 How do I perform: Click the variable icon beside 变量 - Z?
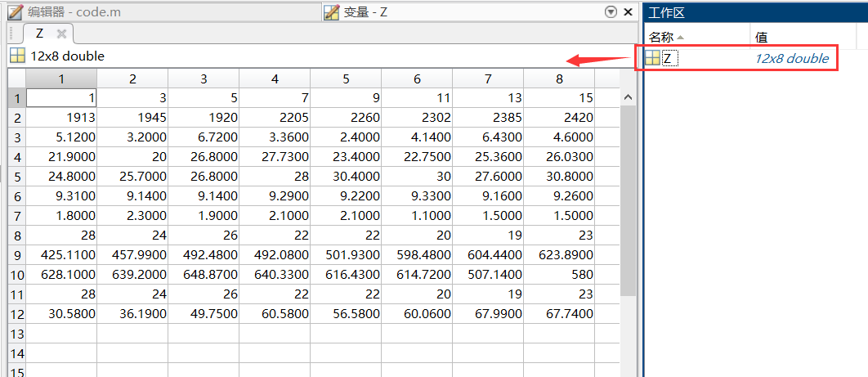tap(332, 11)
